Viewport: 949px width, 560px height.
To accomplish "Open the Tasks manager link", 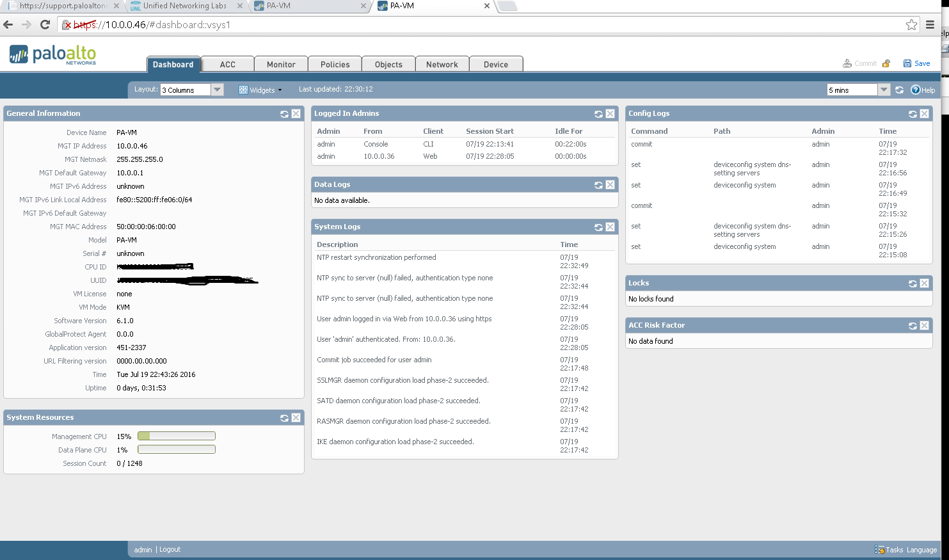I will (x=889, y=550).
